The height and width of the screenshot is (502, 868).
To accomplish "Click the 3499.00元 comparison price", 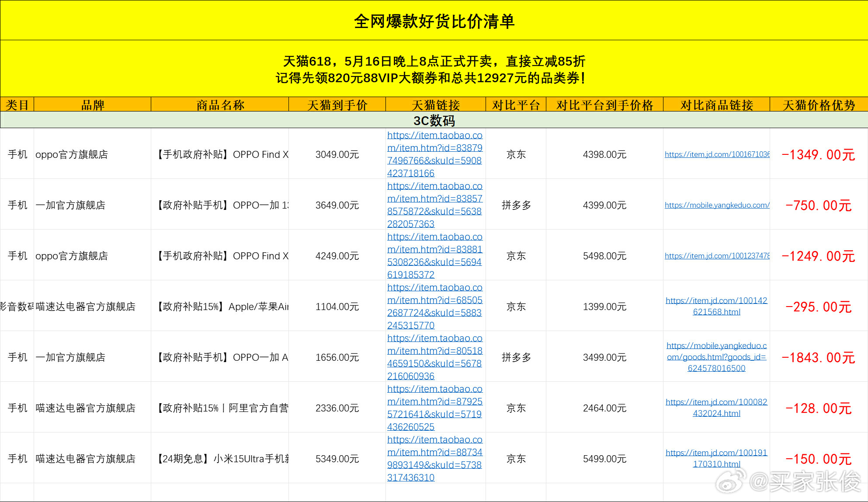I will [x=604, y=357].
